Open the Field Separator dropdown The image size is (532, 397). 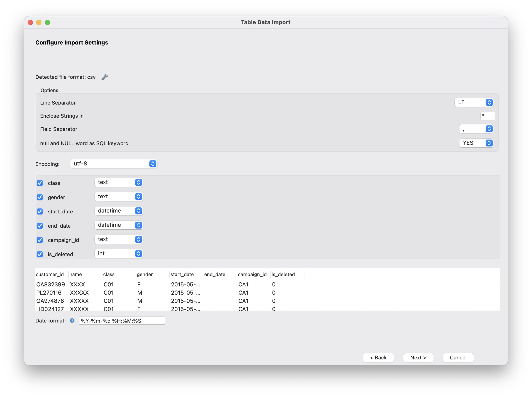476,129
